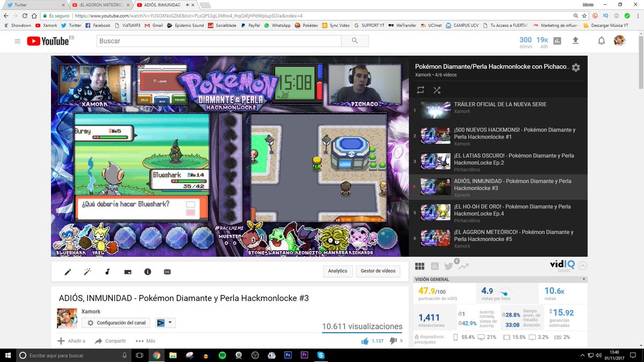Image resolution: width=644 pixels, height=362 pixels.
Task: Select the vidIQ trending arrow icon
Action: pyautogui.click(x=464, y=266)
